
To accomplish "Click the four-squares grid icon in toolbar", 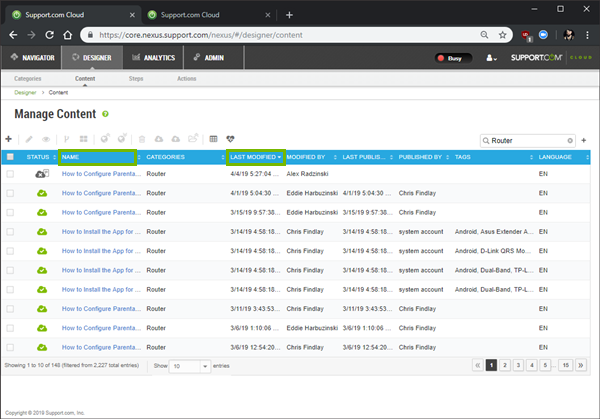I will coord(83,139).
